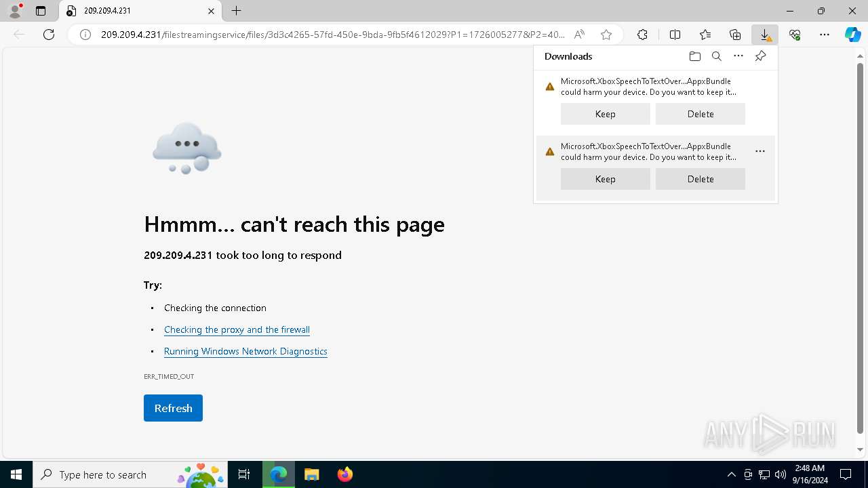868x488 pixels.
Task: Open the Read aloud icon
Action: click(x=579, y=35)
